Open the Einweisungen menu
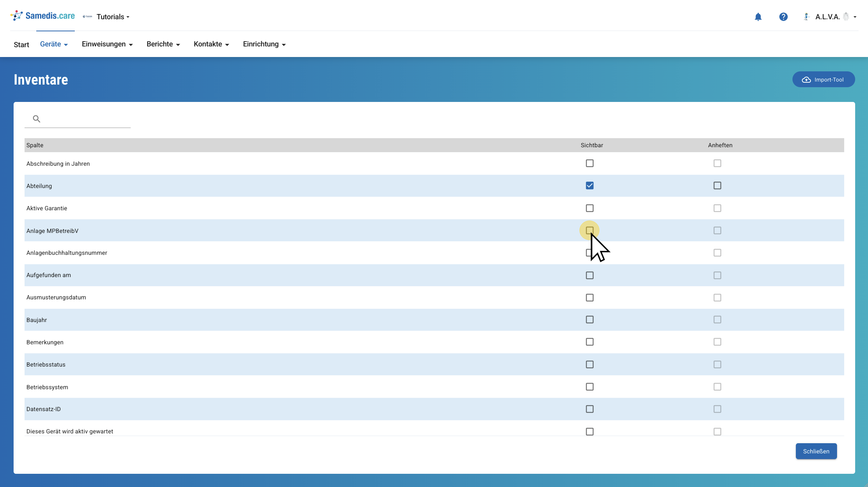 click(x=107, y=44)
